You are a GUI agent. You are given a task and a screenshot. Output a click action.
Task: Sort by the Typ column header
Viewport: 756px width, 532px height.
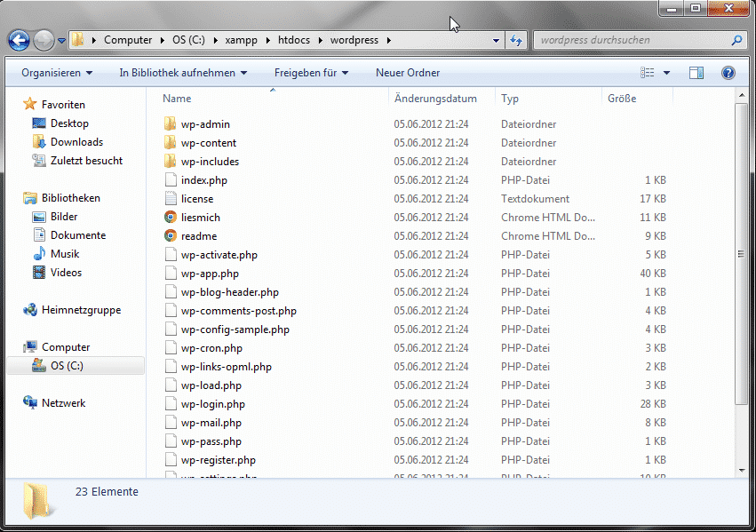[x=510, y=99]
